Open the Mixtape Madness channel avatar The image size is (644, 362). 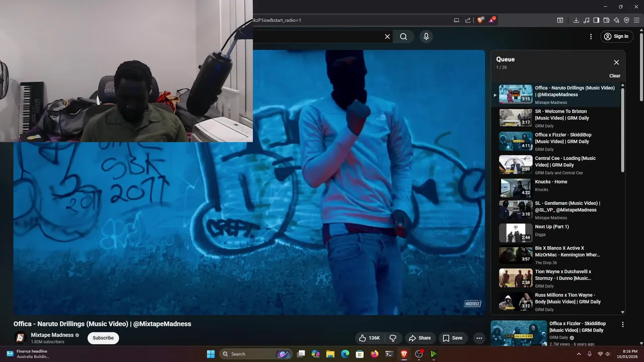20,338
